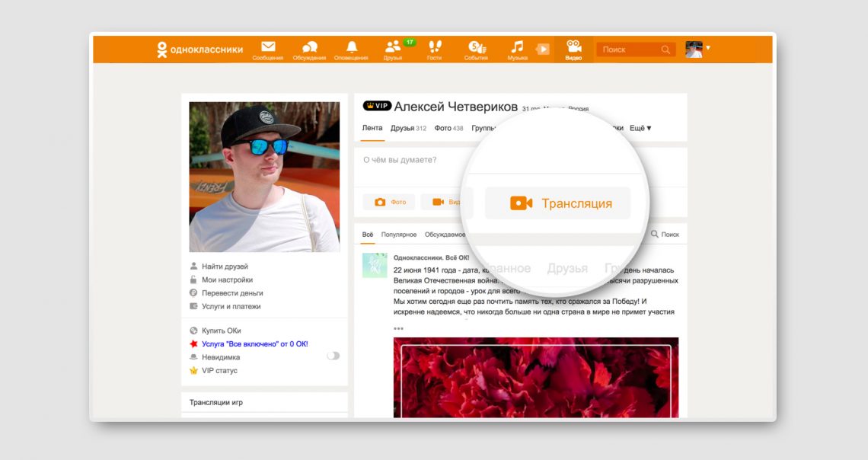Open Друзья icon showing 17 notifications
The image size is (868, 460).
point(392,49)
